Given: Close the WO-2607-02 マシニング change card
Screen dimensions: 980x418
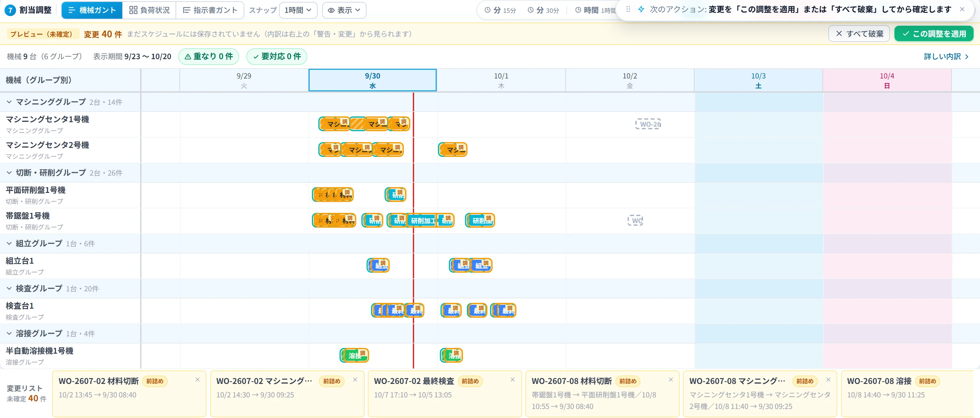Looking at the screenshot, I should click(355, 380).
